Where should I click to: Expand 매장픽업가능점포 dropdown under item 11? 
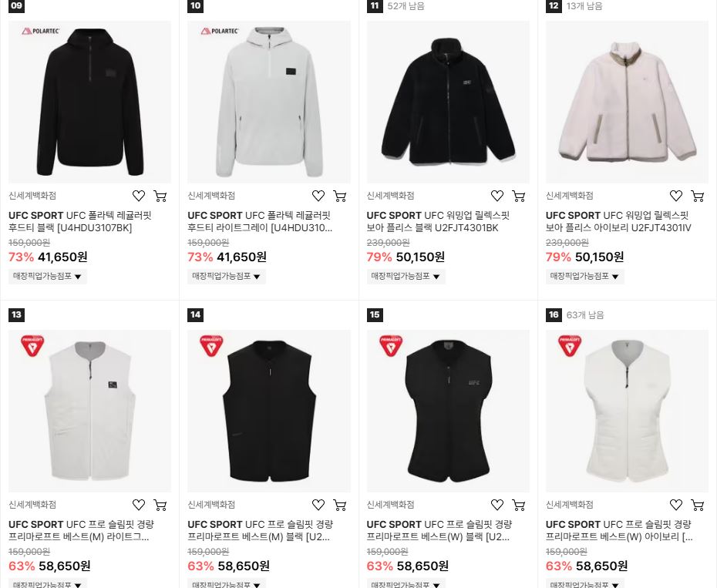[x=406, y=276]
